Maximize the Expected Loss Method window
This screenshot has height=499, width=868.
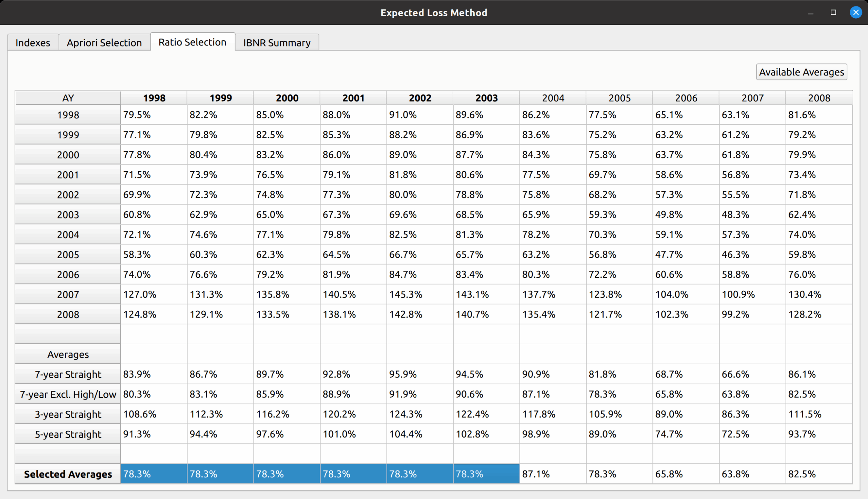click(833, 13)
